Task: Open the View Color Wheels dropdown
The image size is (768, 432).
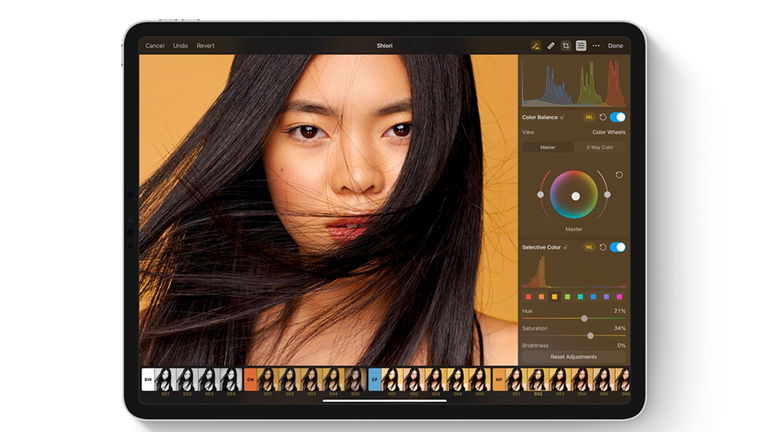Action: coord(609,132)
